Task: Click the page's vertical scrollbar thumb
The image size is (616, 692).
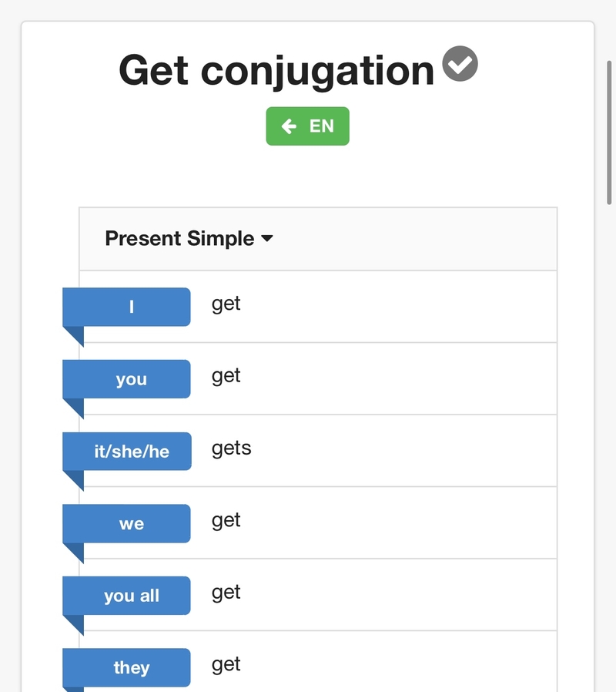Action: [x=610, y=131]
